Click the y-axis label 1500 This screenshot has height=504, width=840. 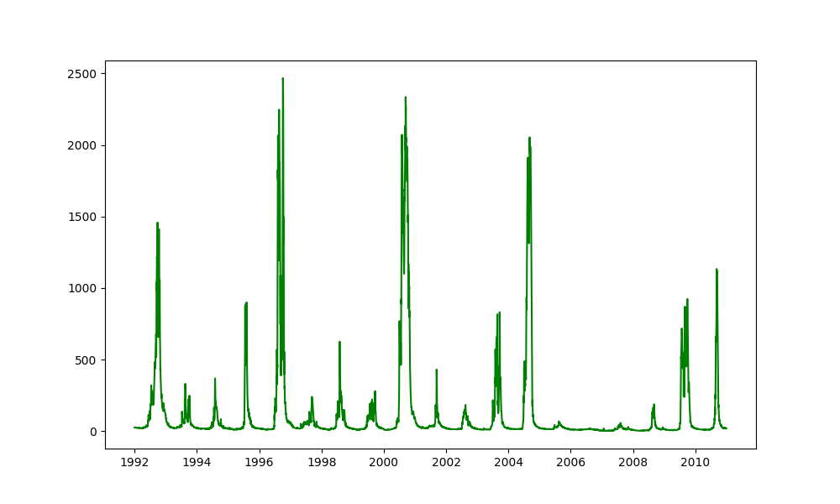tap(82, 217)
